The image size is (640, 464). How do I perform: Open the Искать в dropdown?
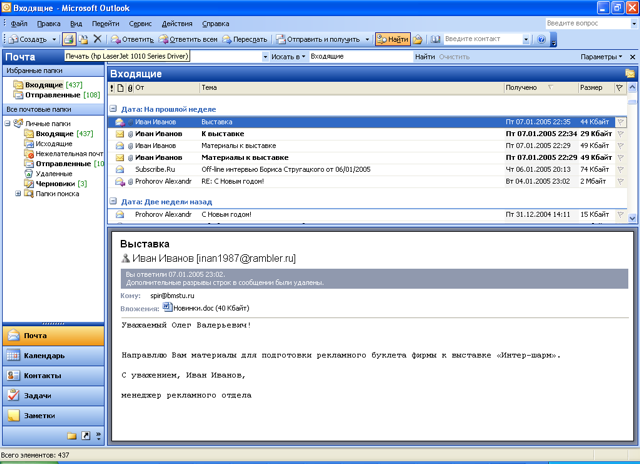(x=288, y=57)
